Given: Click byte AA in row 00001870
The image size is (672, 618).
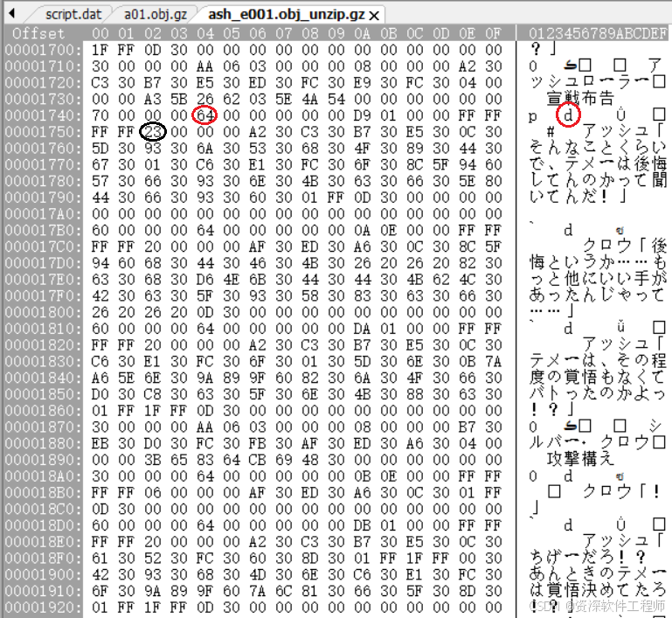Looking at the screenshot, I should (204, 427).
